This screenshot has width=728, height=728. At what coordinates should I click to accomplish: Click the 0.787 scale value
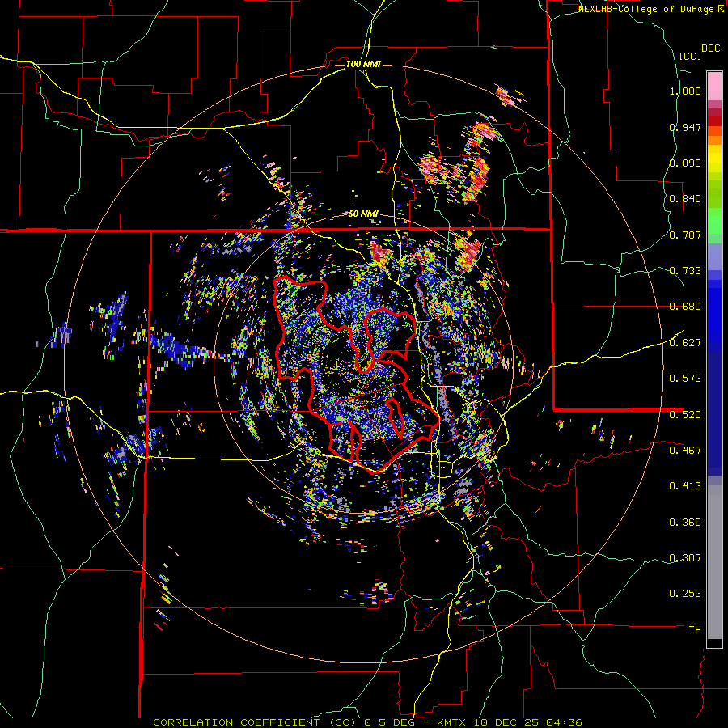685,235
